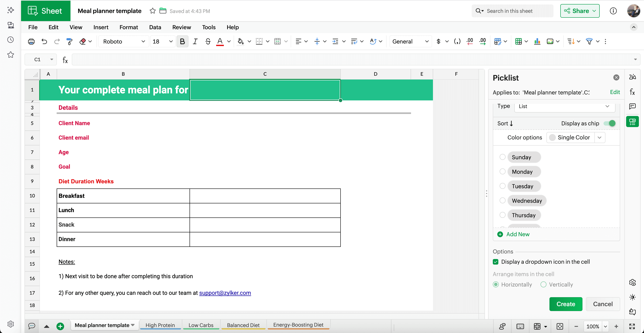The image size is (644, 333).
Task: Open the more toolbar options menu
Action: (605, 42)
